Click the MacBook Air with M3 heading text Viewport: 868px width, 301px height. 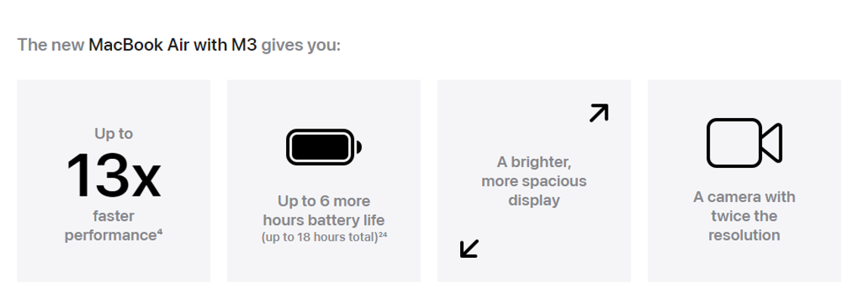[173, 45]
